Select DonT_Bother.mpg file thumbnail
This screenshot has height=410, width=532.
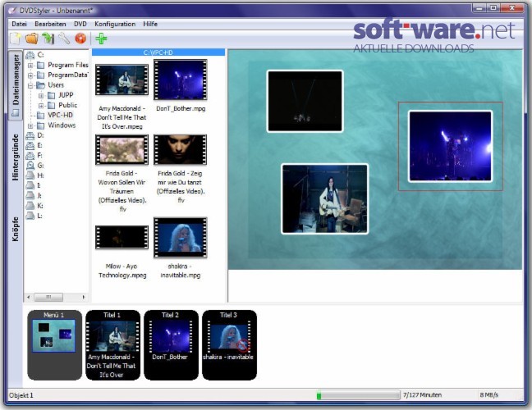[180, 80]
